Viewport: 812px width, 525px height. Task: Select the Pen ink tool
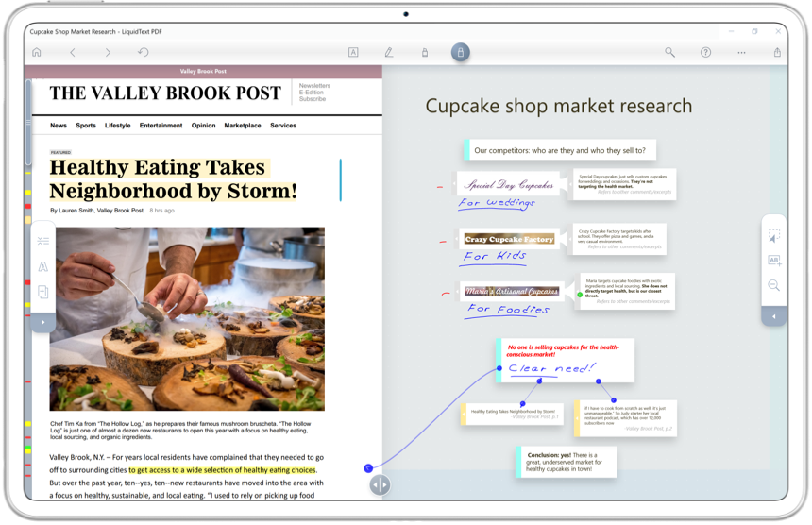click(x=389, y=53)
